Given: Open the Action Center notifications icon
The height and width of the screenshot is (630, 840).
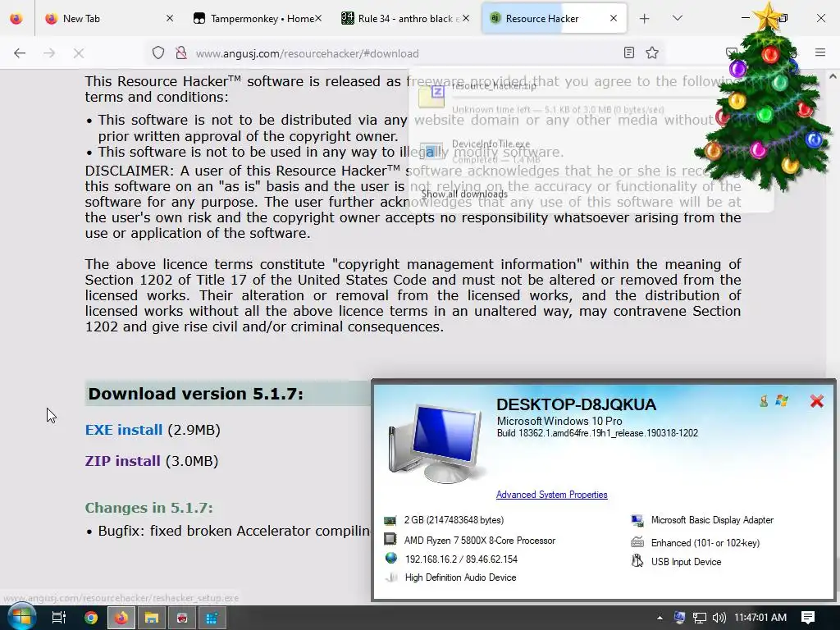Looking at the screenshot, I should pyautogui.click(x=808, y=618).
